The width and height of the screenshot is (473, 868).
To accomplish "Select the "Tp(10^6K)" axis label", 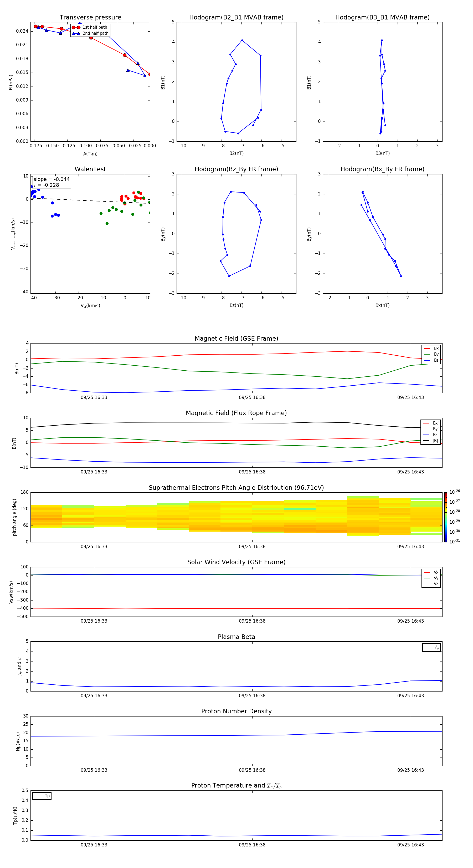I will 15,815.
